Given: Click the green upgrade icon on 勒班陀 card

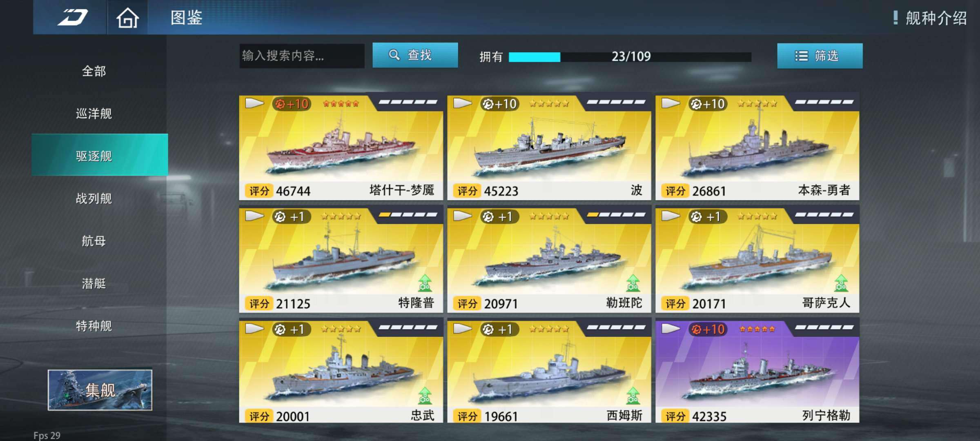Looking at the screenshot, I should [x=633, y=283].
